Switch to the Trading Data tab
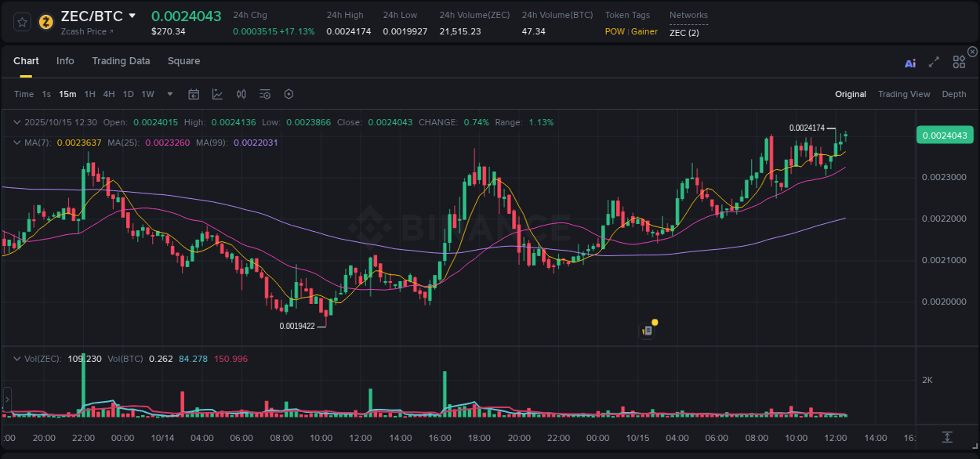 click(121, 60)
